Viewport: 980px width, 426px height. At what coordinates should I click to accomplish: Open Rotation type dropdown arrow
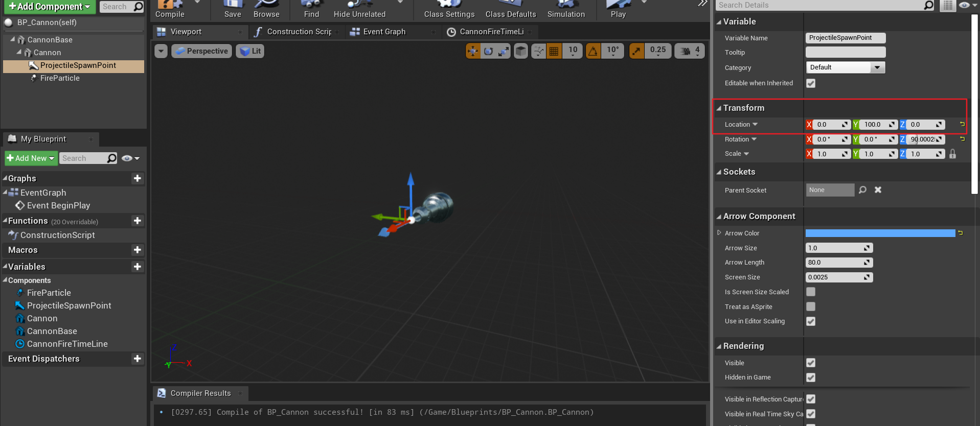point(754,139)
